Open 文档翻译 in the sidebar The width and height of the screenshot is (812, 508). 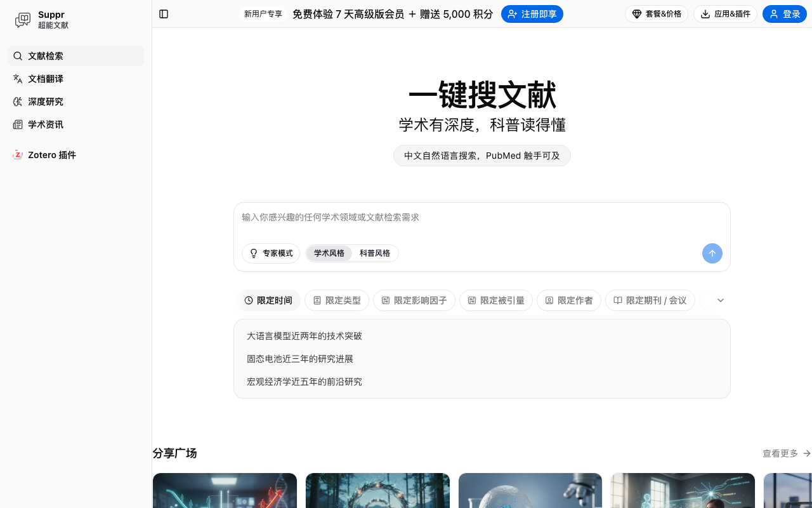(x=75, y=79)
